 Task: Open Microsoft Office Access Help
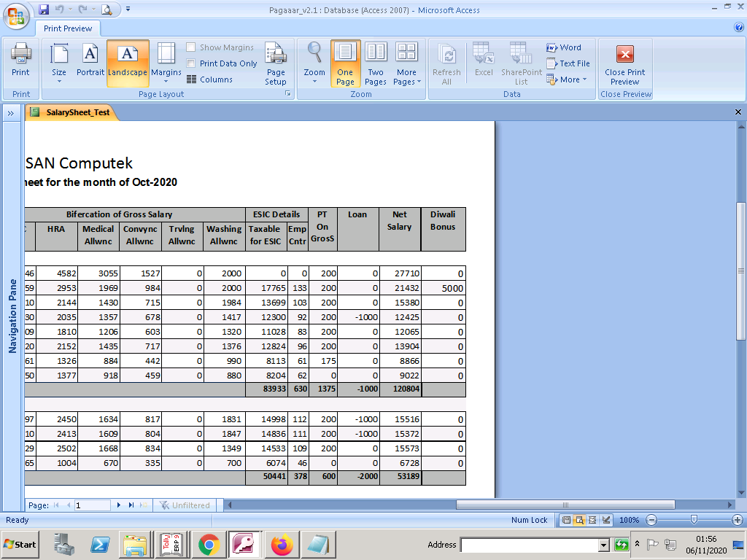pyautogui.click(x=739, y=28)
